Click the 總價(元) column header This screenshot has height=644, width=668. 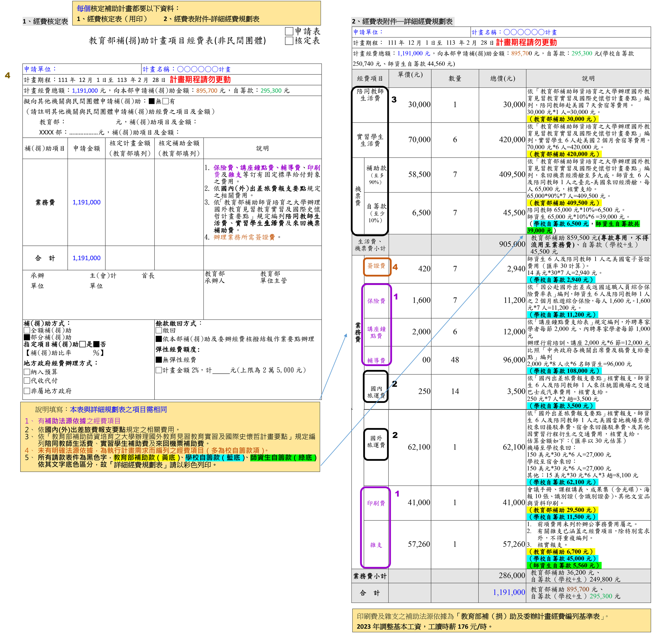pos(503,79)
